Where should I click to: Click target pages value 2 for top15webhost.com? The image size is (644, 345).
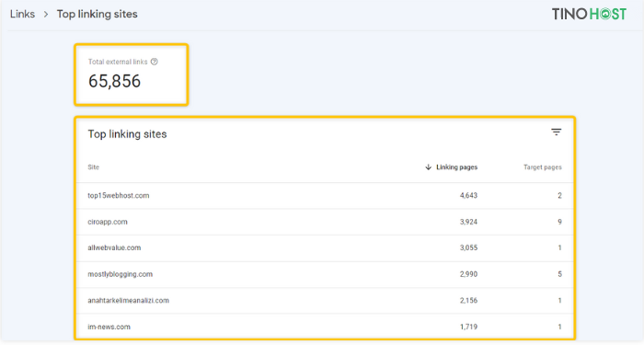point(559,195)
